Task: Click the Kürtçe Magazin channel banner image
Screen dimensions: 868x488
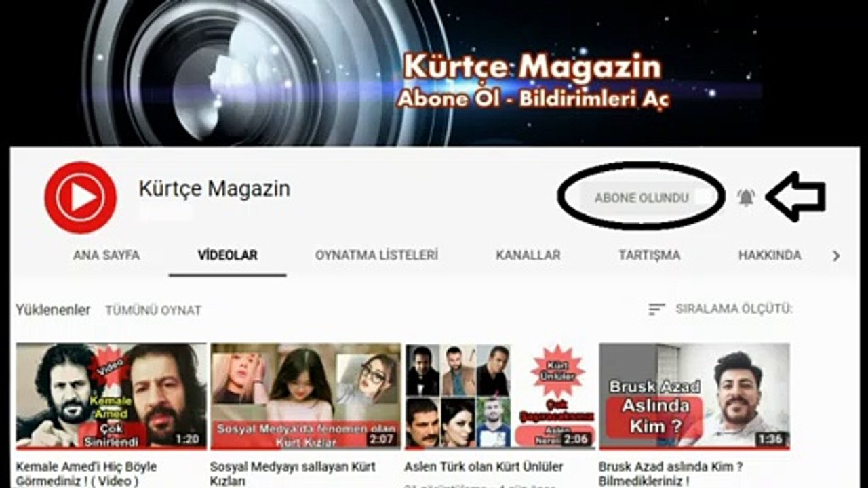Action: pos(434,72)
